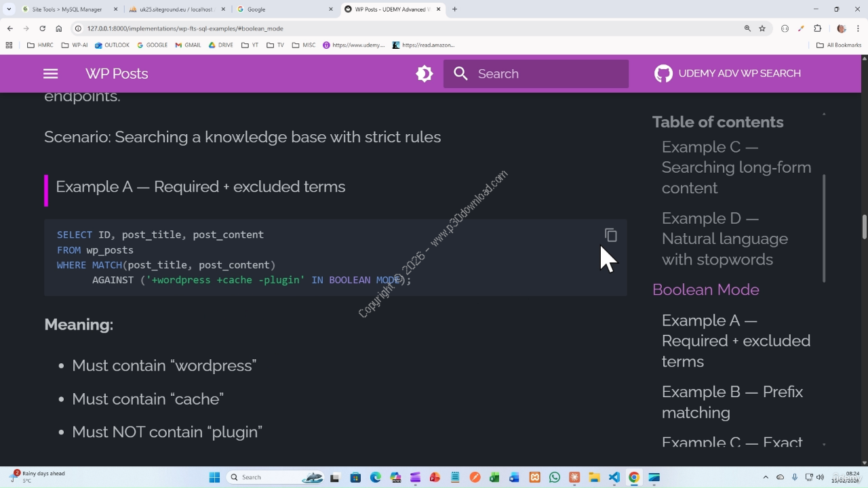Open the HMRC bookmarks folder

tap(40, 45)
